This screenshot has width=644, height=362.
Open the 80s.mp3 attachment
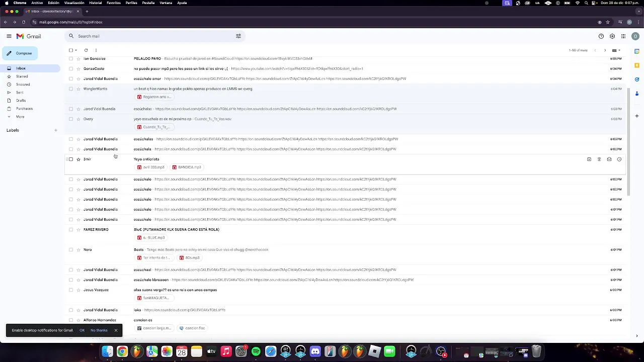[x=189, y=258]
